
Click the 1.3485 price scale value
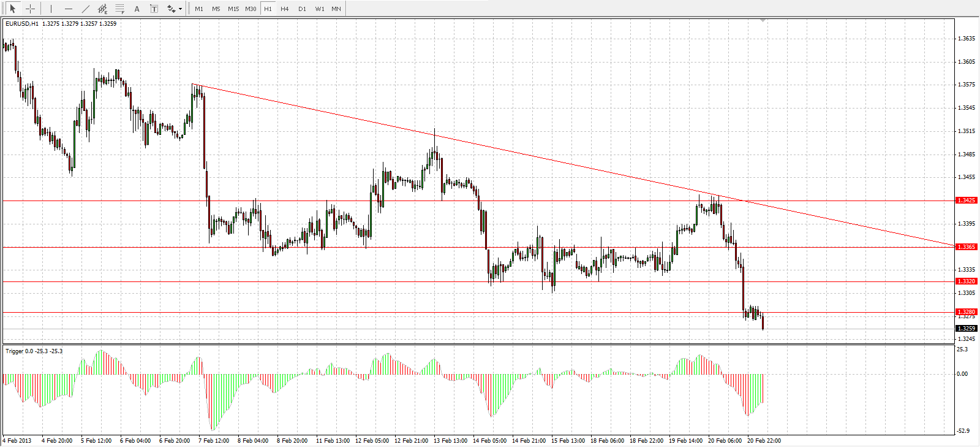coord(967,155)
